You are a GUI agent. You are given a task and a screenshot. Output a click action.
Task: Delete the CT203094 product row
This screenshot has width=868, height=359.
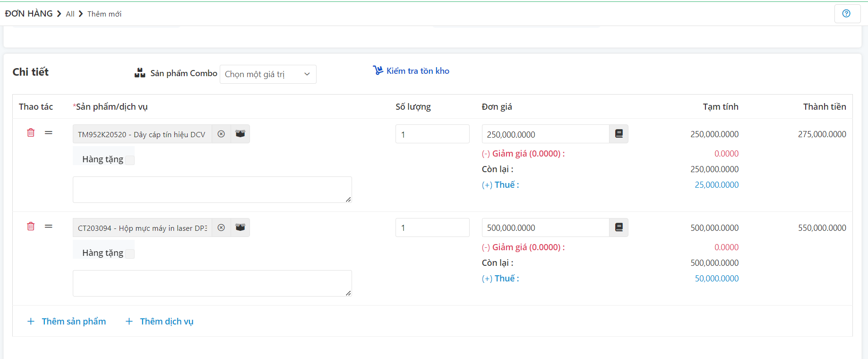(x=31, y=227)
